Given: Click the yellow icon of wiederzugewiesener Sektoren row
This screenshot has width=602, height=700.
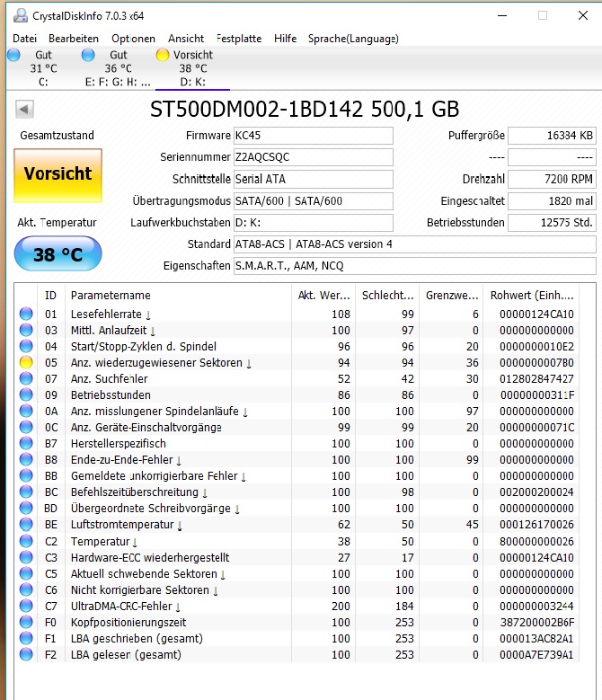Looking at the screenshot, I should [26, 362].
